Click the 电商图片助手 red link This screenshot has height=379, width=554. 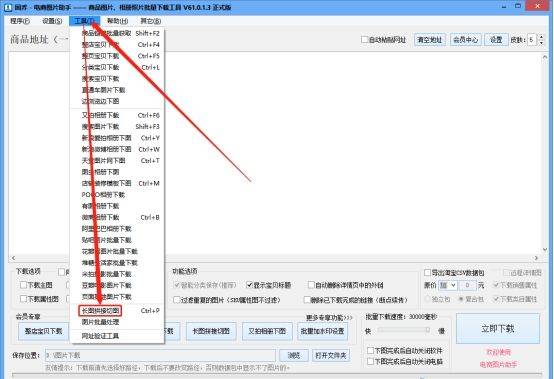(x=498, y=364)
